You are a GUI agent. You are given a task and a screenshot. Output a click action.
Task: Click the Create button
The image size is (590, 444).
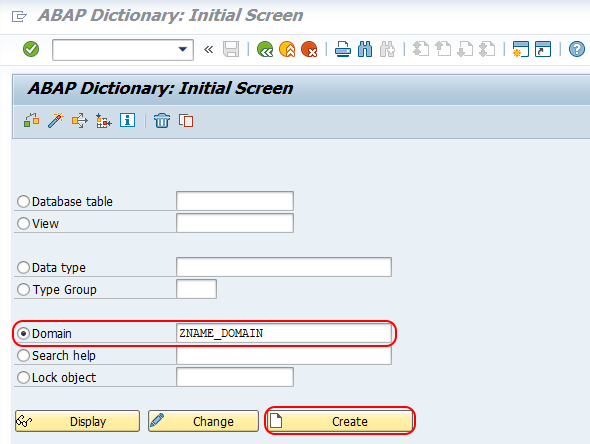pyautogui.click(x=340, y=421)
